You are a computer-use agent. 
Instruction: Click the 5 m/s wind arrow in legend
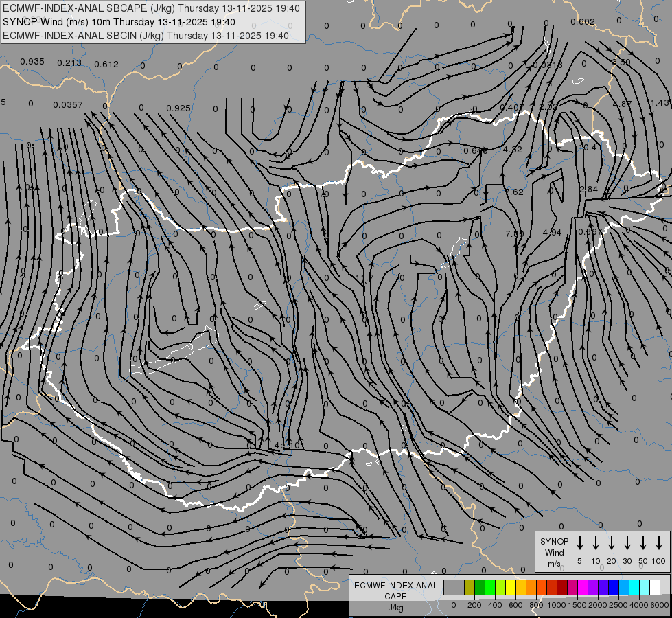pos(580,543)
